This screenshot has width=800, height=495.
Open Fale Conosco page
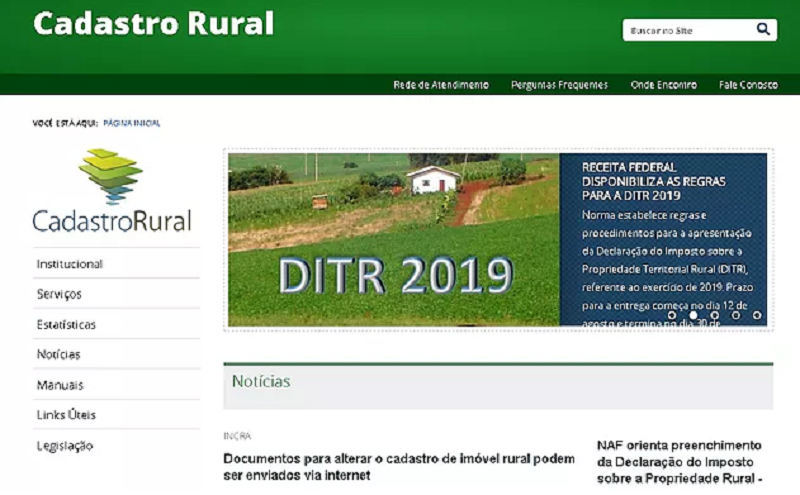[748, 85]
